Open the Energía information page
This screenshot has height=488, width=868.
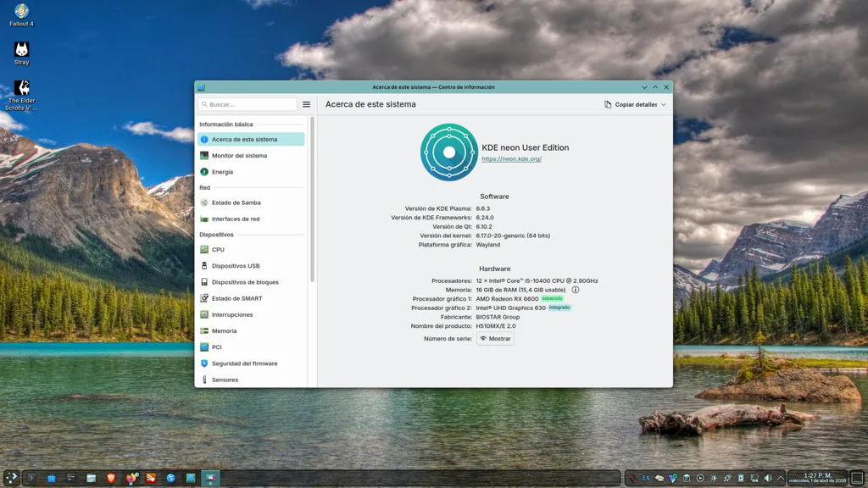pos(251,172)
